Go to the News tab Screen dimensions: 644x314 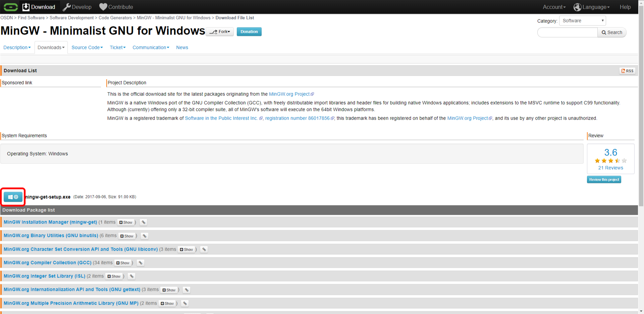pyautogui.click(x=182, y=48)
